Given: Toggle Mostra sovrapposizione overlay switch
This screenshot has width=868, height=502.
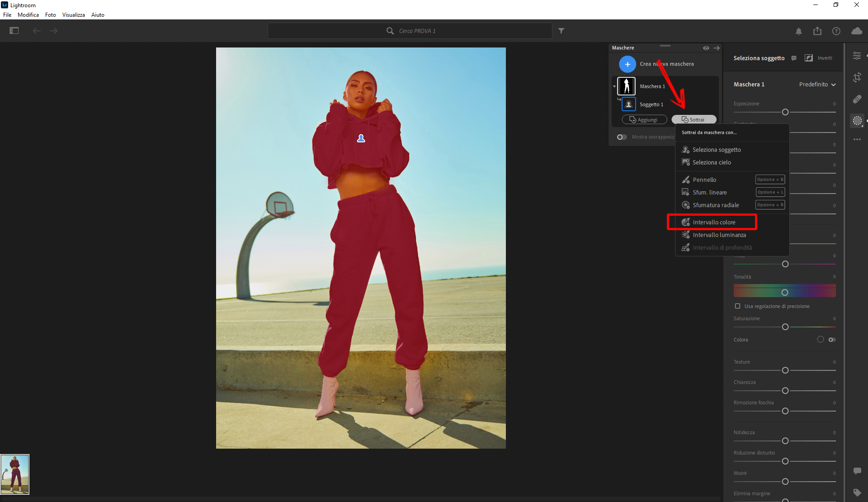Looking at the screenshot, I should click(x=622, y=137).
